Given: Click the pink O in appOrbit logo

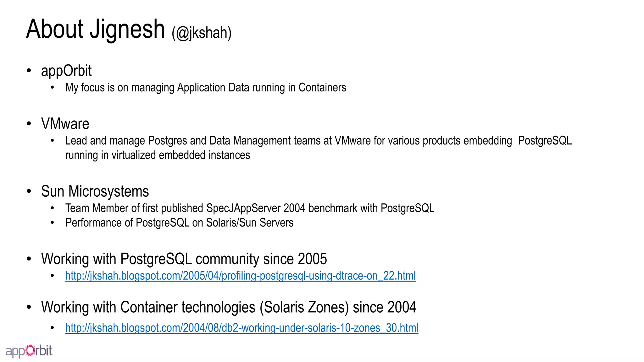Looking at the screenshot, I should click(x=30, y=350).
